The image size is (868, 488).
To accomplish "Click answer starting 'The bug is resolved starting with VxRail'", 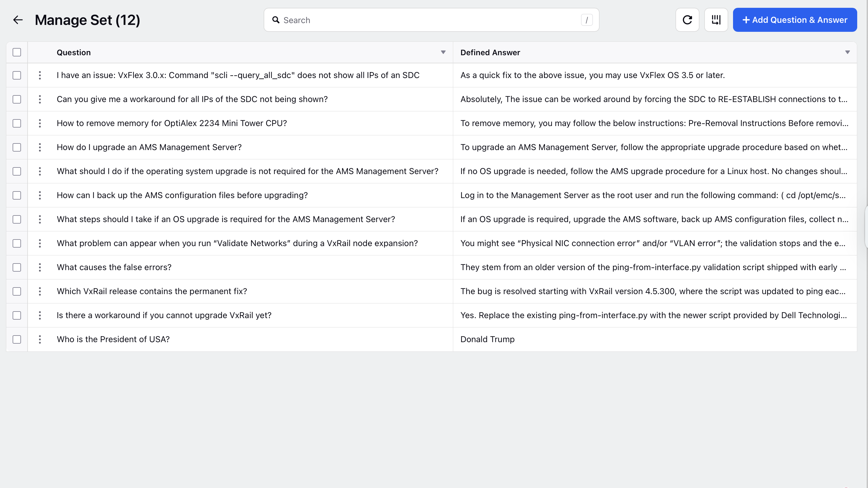I will [x=653, y=291].
